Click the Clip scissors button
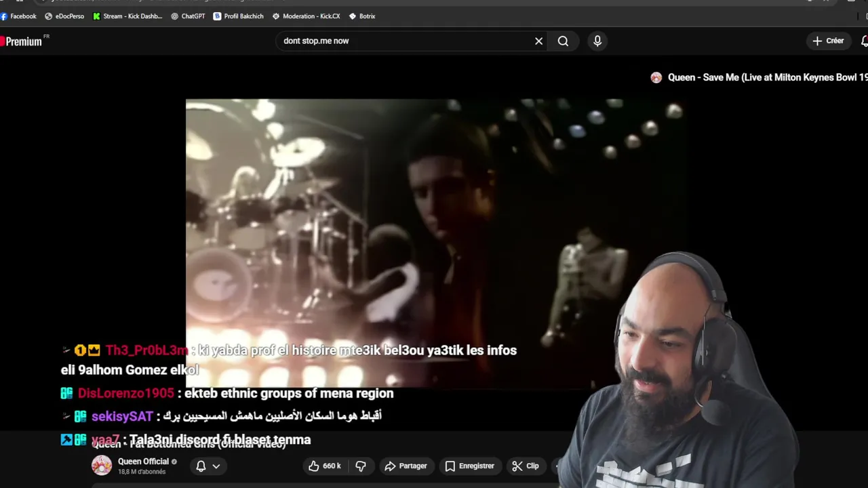 tap(526, 466)
